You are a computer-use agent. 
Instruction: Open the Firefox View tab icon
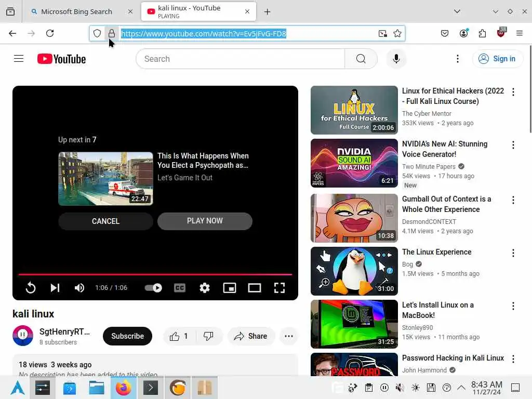pos(10,11)
